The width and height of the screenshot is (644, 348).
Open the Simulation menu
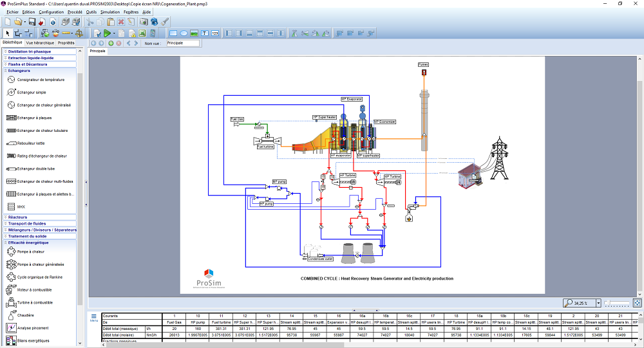click(109, 12)
